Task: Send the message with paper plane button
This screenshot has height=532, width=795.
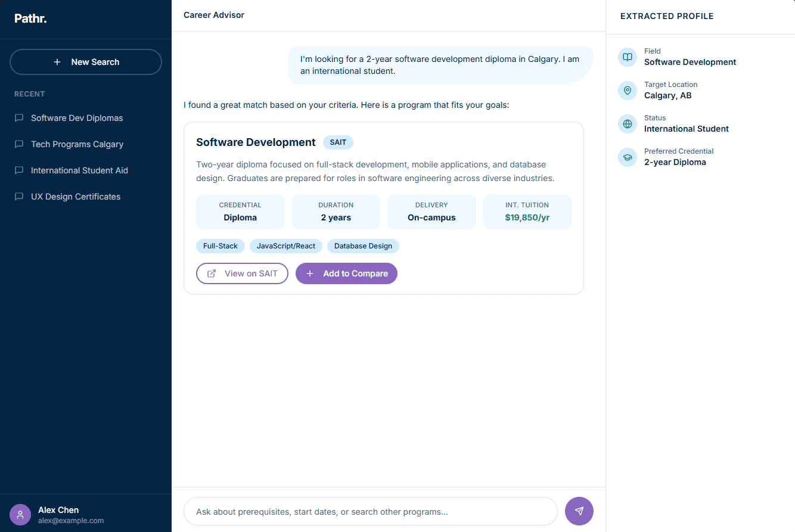Action: pyautogui.click(x=579, y=511)
